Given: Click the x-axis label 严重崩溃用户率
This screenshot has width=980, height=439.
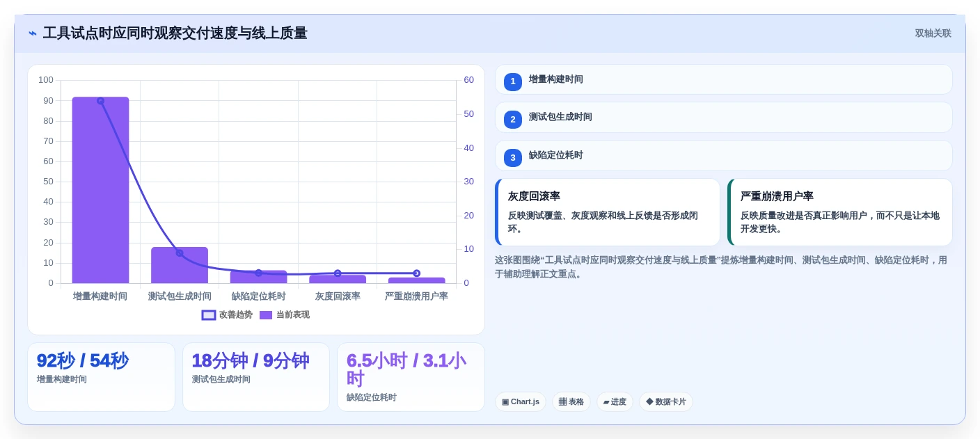Looking at the screenshot, I should tap(416, 296).
